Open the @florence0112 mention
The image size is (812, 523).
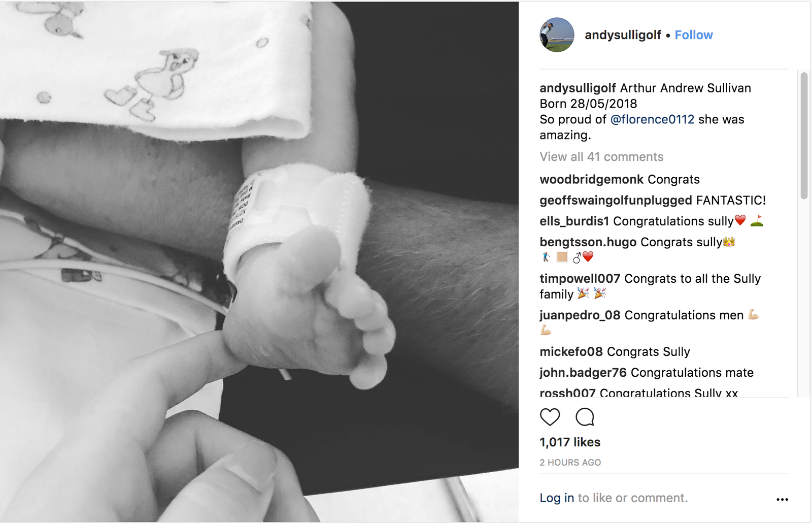click(652, 119)
